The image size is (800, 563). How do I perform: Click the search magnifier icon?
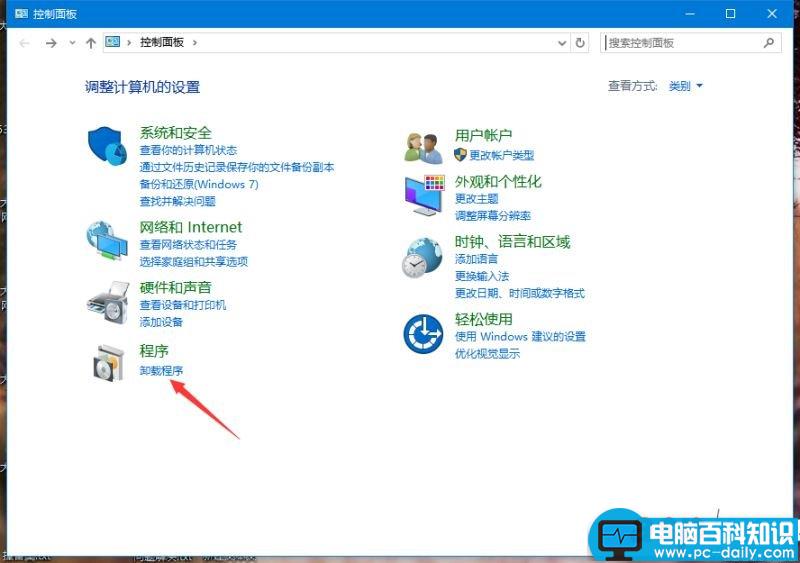[x=769, y=43]
